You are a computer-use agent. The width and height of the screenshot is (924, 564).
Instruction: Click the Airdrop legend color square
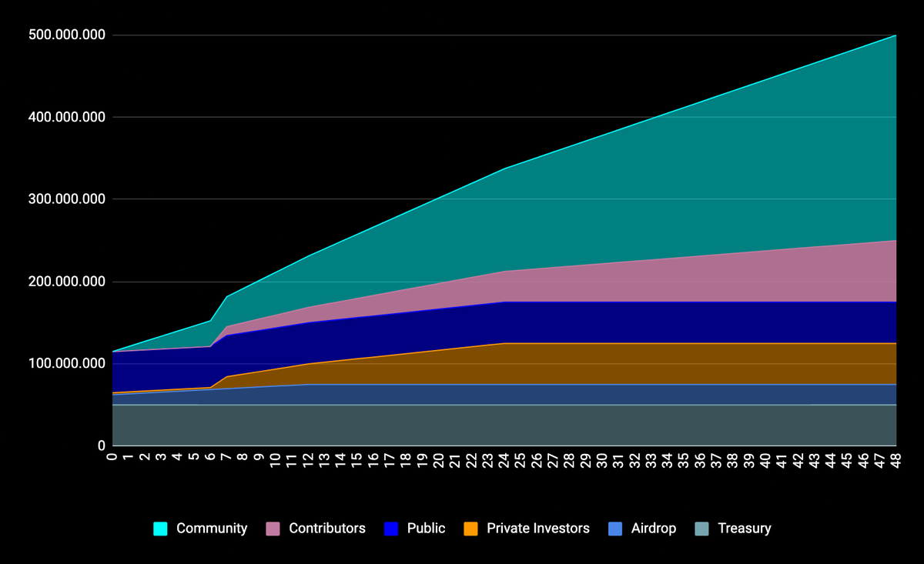(614, 529)
